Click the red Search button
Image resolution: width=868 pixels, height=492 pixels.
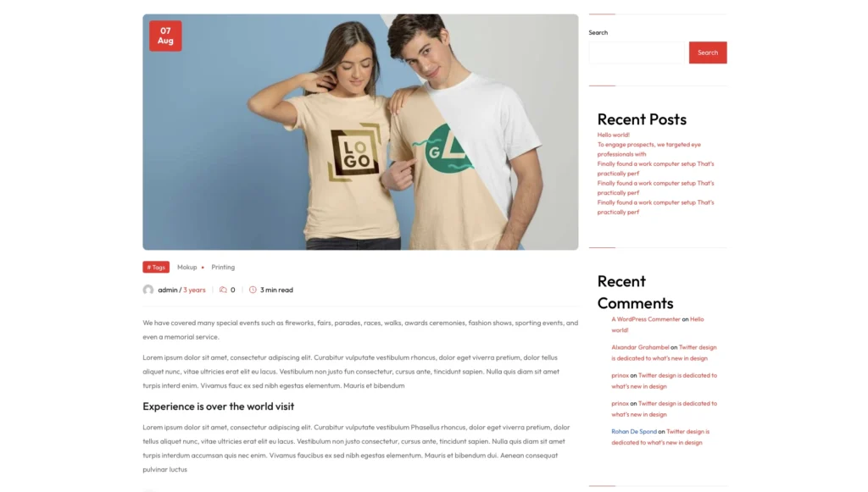point(708,53)
